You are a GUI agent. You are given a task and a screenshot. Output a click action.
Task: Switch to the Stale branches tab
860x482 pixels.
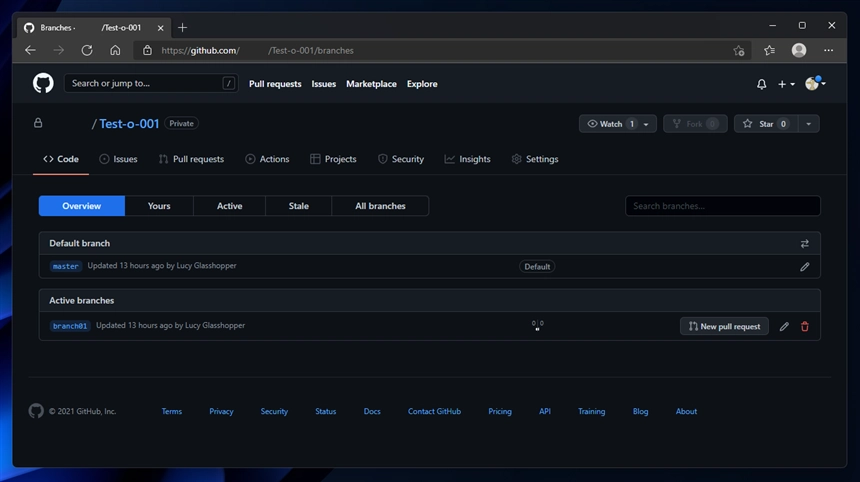(x=298, y=206)
